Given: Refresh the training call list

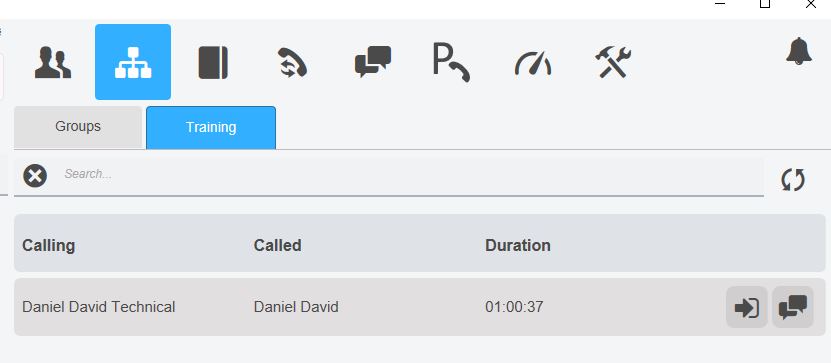Looking at the screenshot, I should (x=793, y=180).
